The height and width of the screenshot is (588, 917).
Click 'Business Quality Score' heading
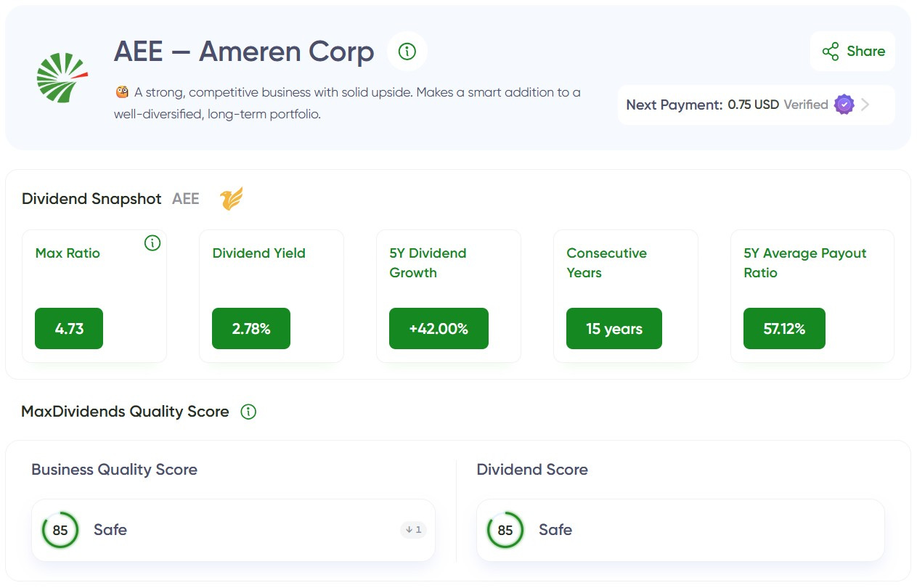[x=114, y=470]
